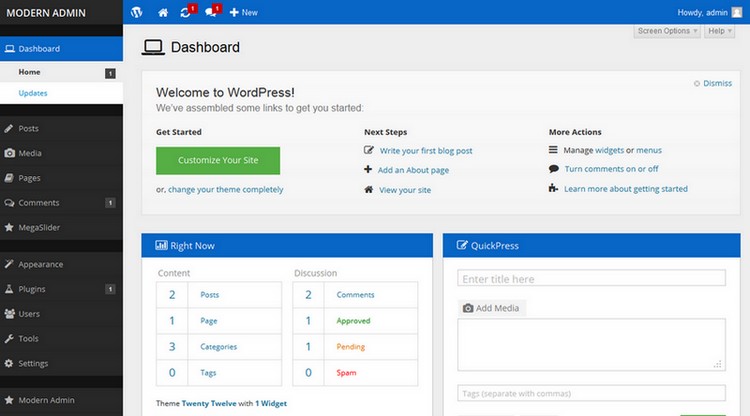The width and height of the screenshot is (750, 416).
Task: Dismiss the welcome panel
Action: click(x=713, y=83)
